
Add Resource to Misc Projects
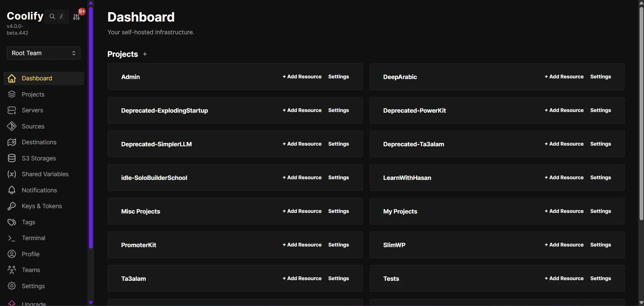(302, 211)
